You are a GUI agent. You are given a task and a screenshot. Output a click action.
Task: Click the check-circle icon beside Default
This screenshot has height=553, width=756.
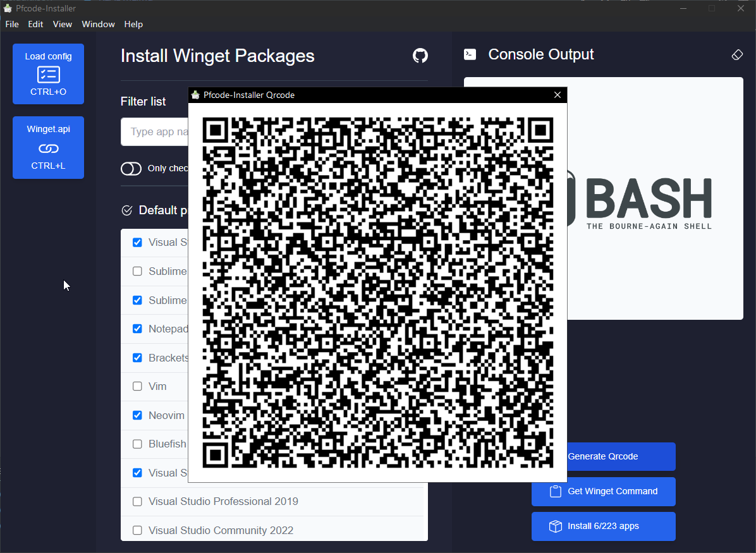pos(127,210)
